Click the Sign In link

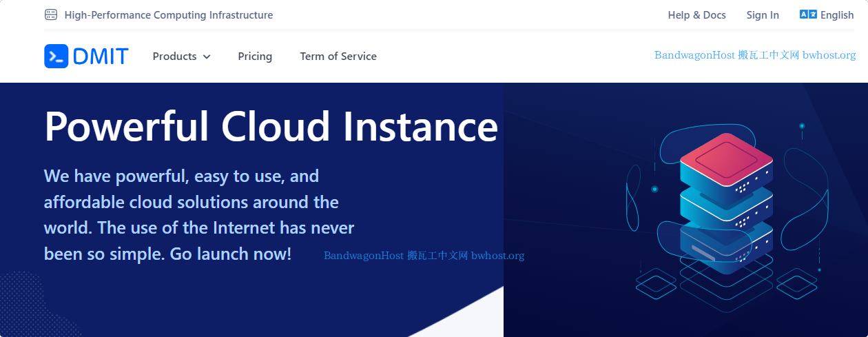pyautogui.click(x=763, y=14)
